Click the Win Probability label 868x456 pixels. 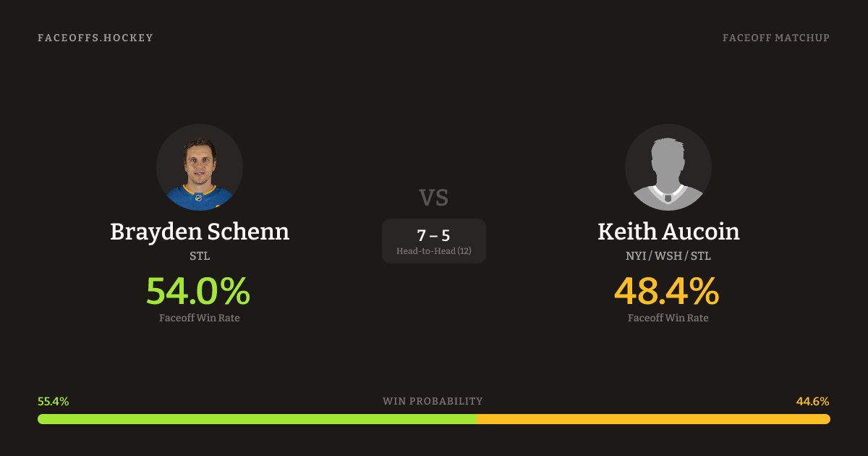click(433, 401)
